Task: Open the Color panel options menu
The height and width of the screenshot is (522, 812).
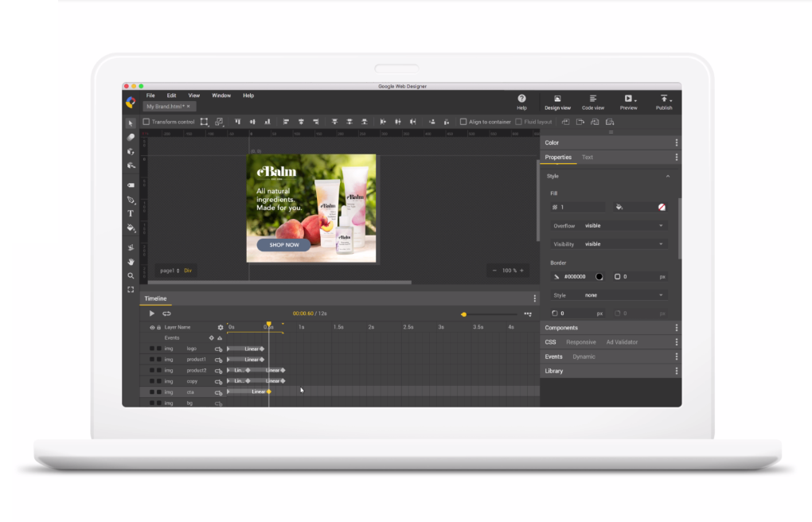Action: click(677, 142)
